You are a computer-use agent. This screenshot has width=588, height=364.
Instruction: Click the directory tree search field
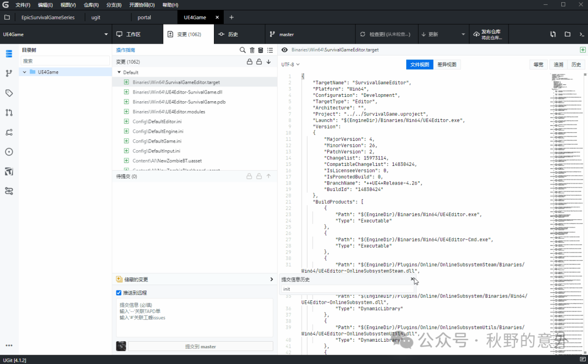[x=65, y=61]
